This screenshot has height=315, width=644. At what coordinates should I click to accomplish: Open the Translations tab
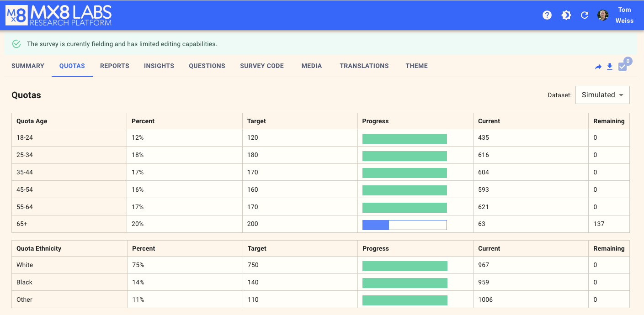pyautogui.click(x=364, y=66)
